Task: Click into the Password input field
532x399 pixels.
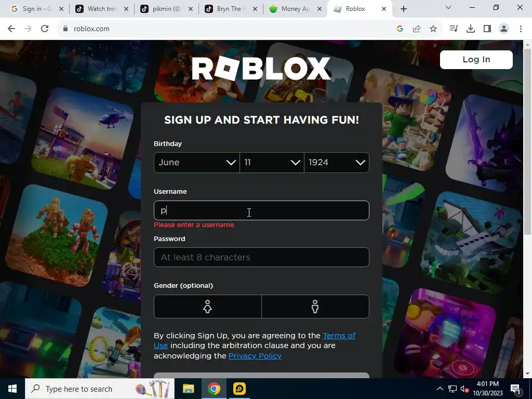Action: (x=261, y=257)
